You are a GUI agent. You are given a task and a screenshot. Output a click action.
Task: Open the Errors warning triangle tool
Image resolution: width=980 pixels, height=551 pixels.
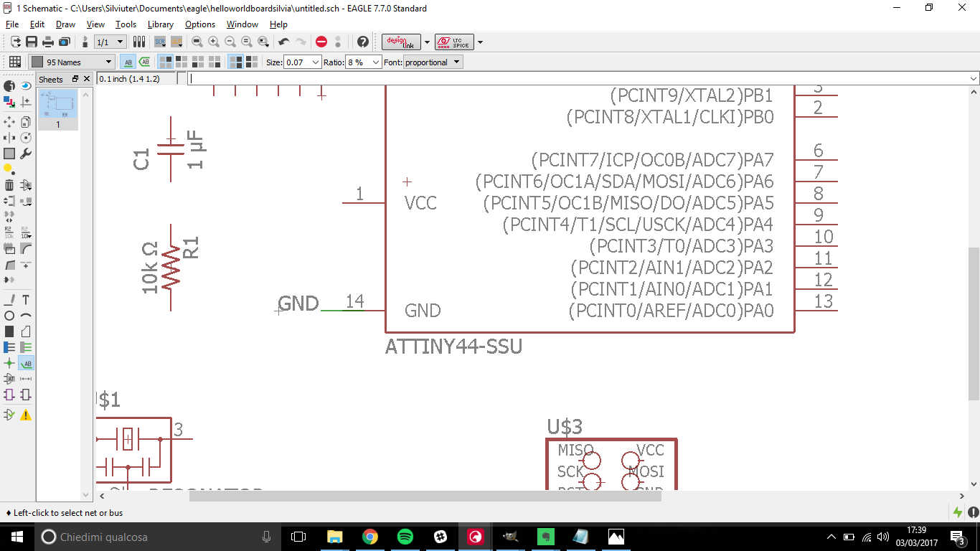point(26,415)
